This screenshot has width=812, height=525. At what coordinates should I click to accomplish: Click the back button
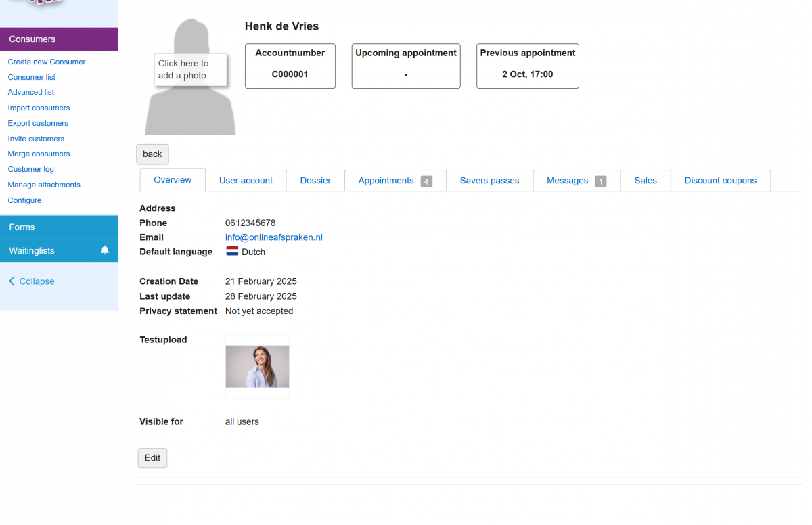[152, 154]
